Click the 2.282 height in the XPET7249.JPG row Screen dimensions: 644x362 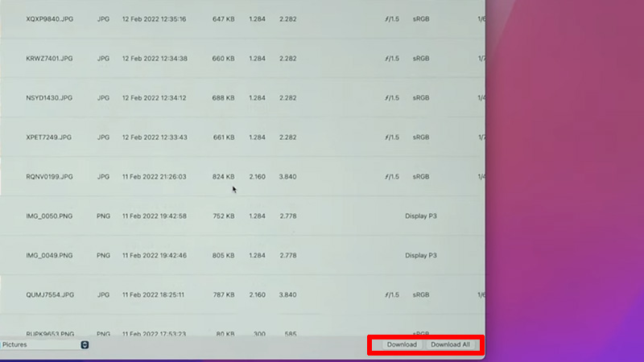pos(287,138)
